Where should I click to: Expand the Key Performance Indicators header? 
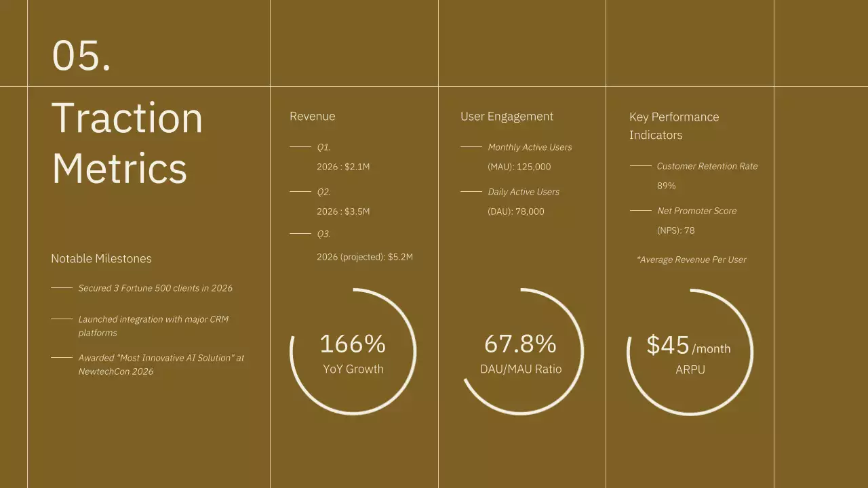[x=674, y=125]
